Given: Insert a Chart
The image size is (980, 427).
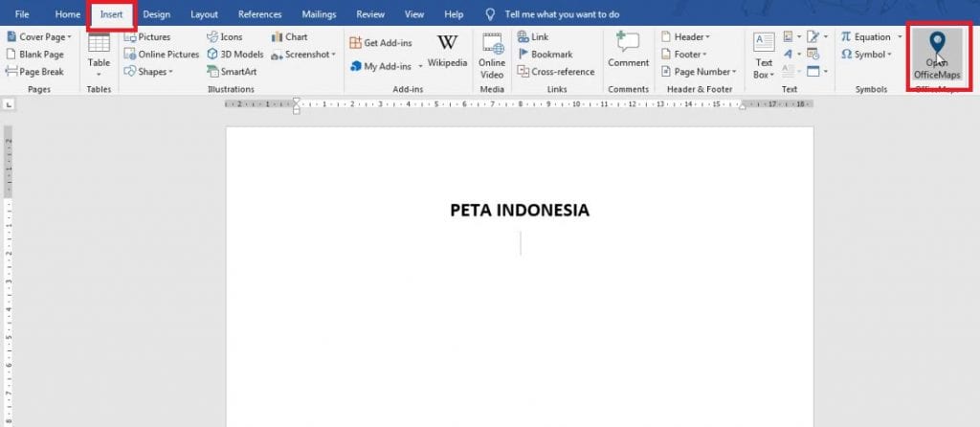Looking at the screenshot, I should pos(289,37).
